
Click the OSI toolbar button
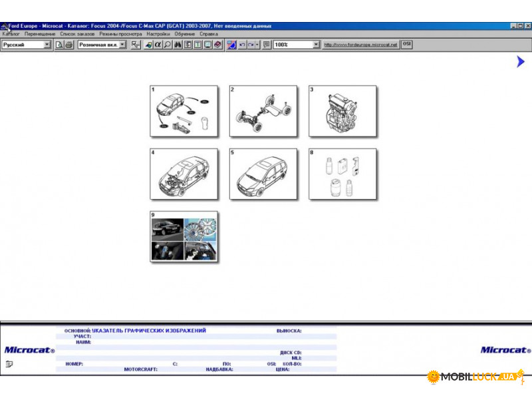(407, 45)
